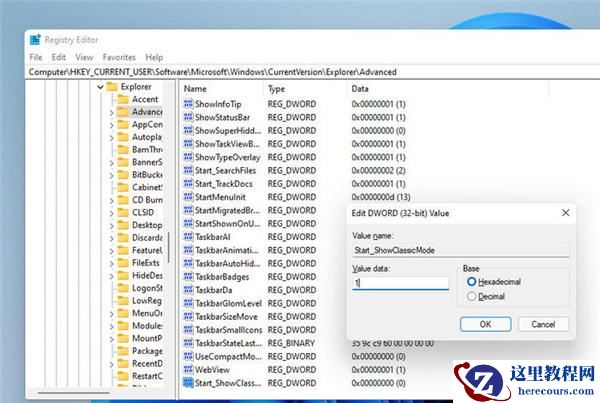The image size is (600, 403).
Task: Select the TaskbarSizeMove value name
Action: (227, 317)
